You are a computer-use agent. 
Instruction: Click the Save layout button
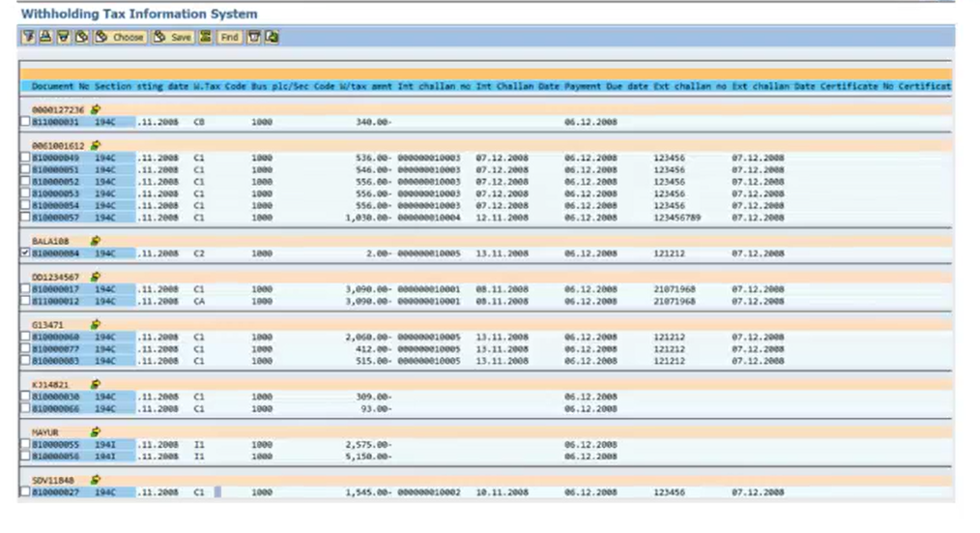(x=173, y=37)
